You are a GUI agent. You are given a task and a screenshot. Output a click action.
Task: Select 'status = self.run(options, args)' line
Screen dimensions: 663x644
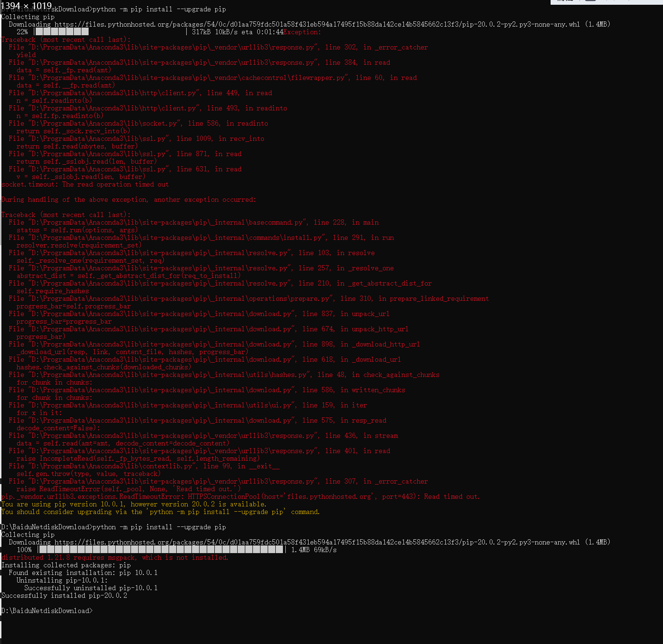pos(77,230)
